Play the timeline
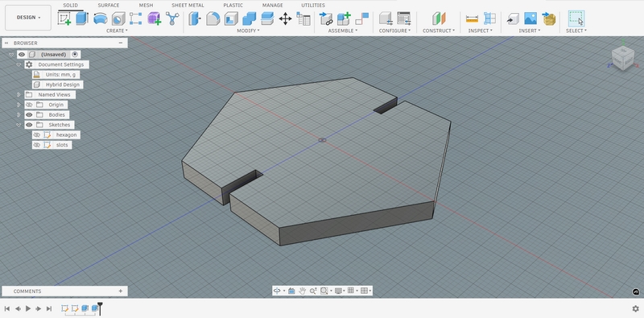 [x=28, y=308]
